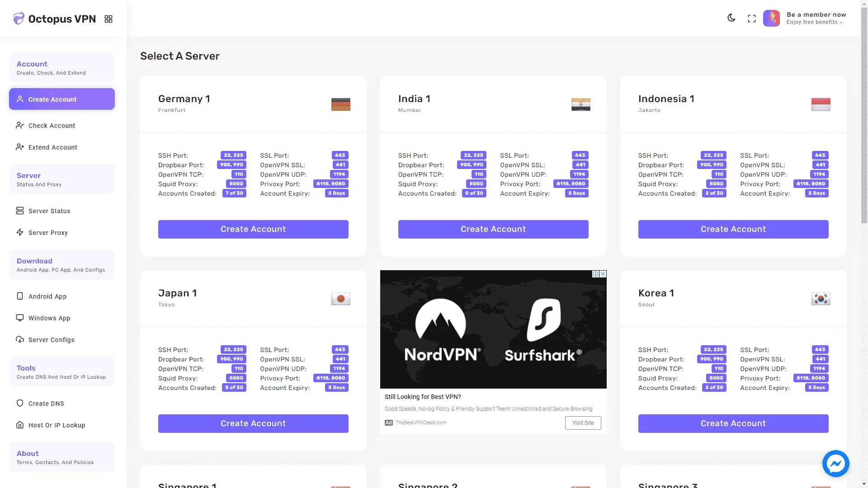
Task: Click Germany 1 '7 of 30' accounts badge
Action: pos(234,193)
